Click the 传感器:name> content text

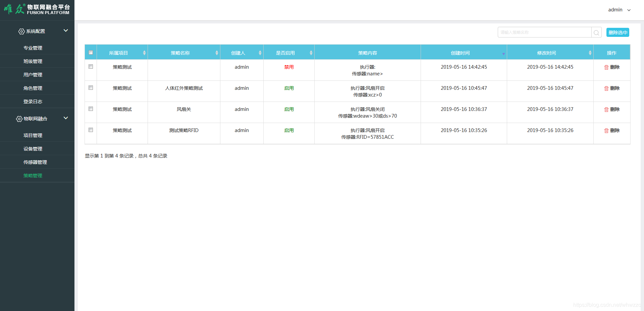click(368, 74)
